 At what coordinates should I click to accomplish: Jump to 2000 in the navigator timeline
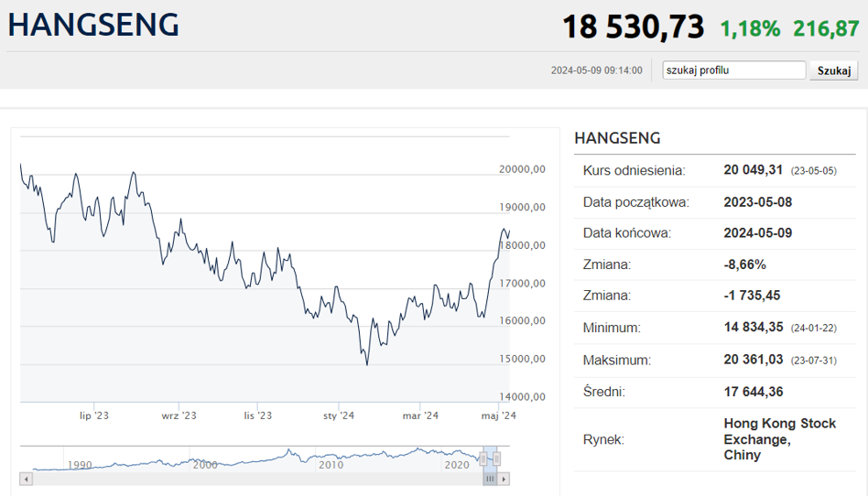click(205, 465)
